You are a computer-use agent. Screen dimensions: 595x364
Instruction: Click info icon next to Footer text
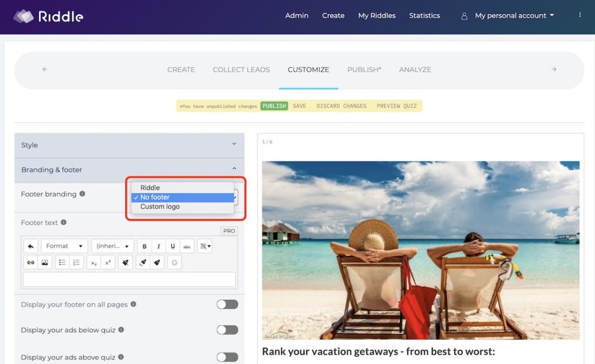click(64, 222)
